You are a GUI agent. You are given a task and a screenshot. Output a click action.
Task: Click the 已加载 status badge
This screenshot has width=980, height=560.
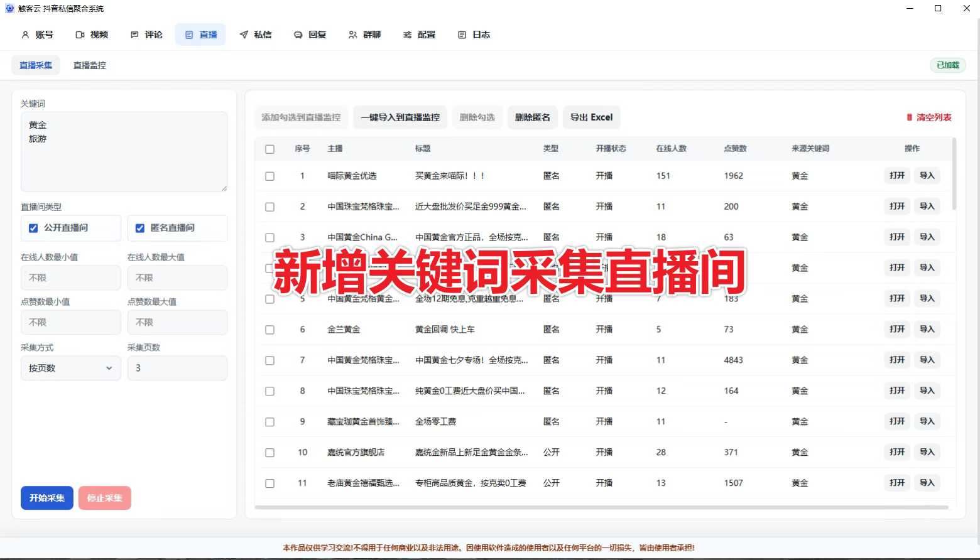(x=948, y=65)
